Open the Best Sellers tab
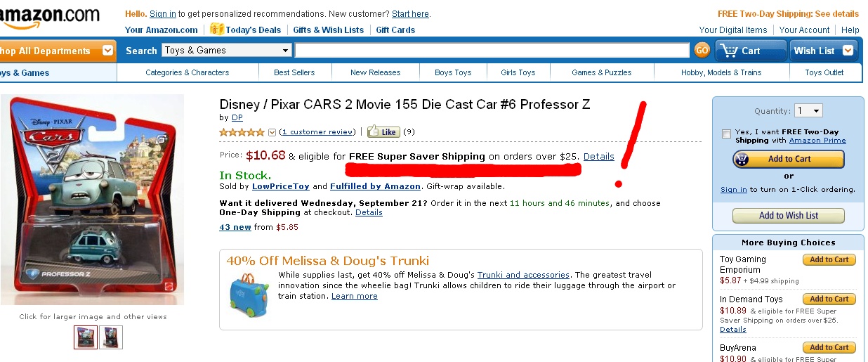The image size is (868, 362). coord(294,72)
